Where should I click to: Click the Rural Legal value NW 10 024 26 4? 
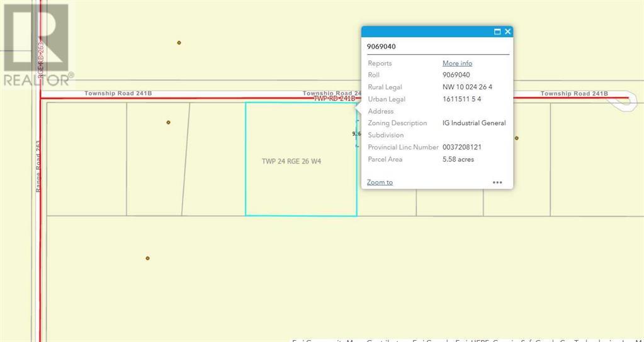[467, 87]
